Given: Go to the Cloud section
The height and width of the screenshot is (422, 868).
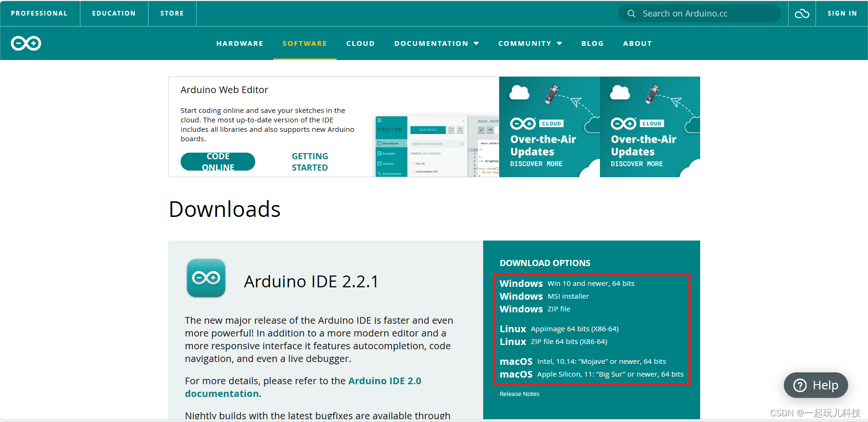Looking at the screenshot, I should pos(360,43).
